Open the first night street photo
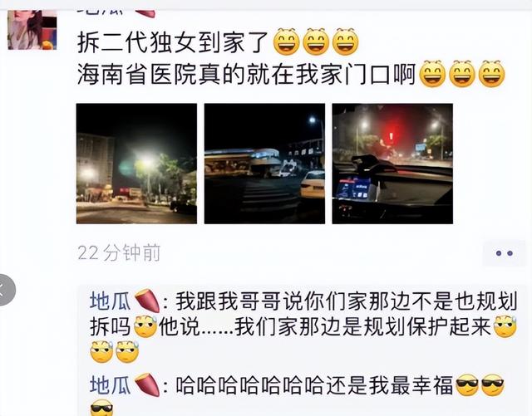 click(x=136, y=164)
